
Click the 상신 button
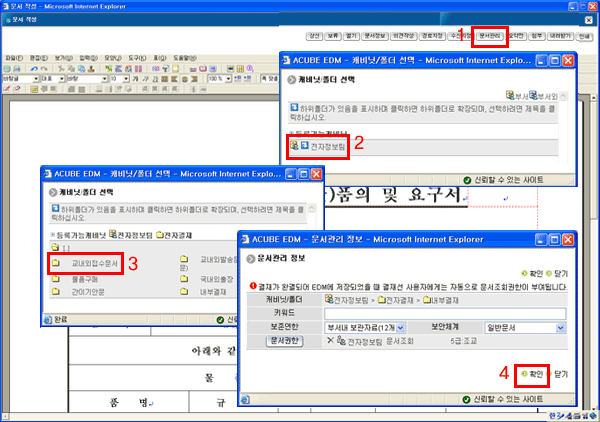click(314, 36)
